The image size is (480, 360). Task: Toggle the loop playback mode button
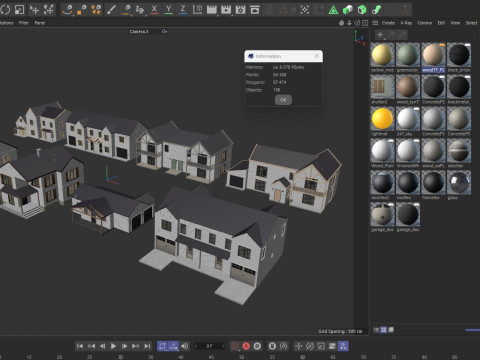tap(162, 346)
